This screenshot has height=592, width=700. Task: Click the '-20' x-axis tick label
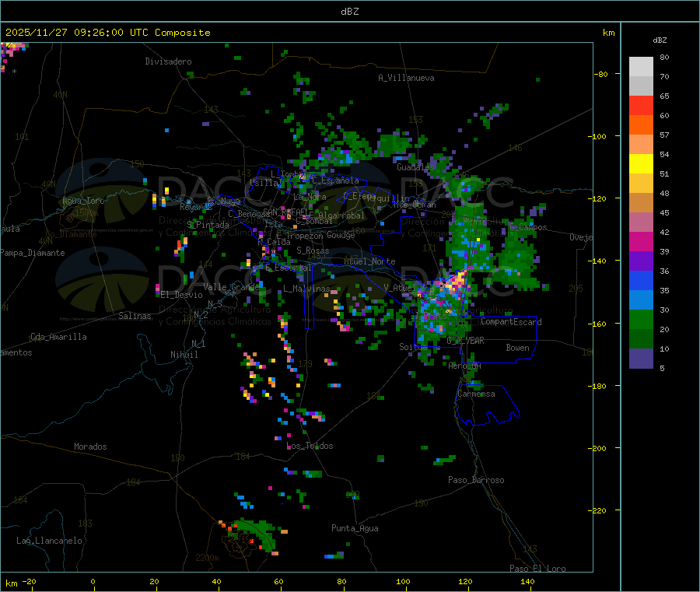[x=29, y=582]
